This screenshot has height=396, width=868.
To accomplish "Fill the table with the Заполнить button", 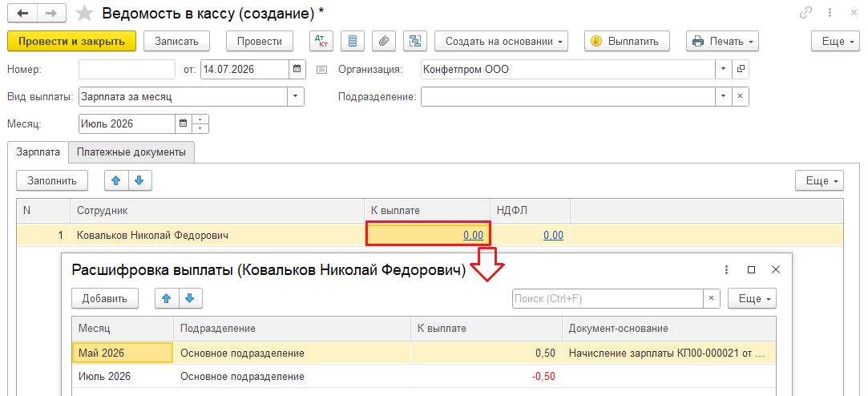I will click(52, 180).
